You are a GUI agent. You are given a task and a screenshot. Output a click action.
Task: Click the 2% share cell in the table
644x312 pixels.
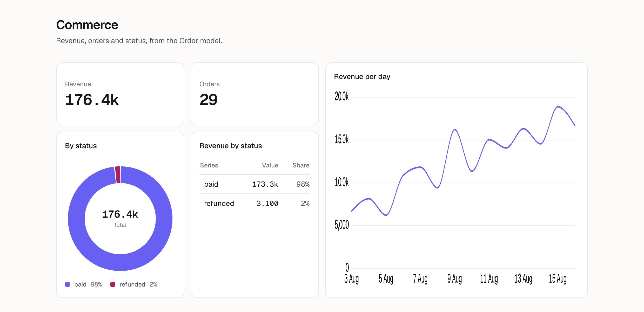click(x=305, y=204)
